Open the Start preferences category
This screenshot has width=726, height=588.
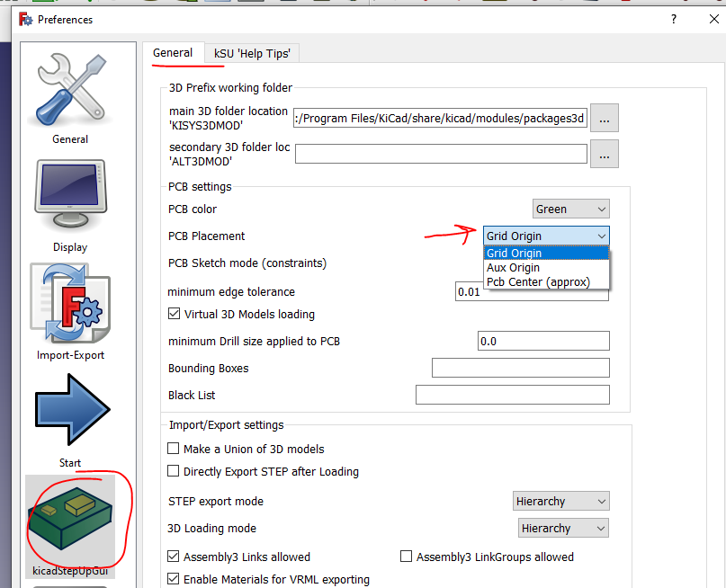coord(70,420)
